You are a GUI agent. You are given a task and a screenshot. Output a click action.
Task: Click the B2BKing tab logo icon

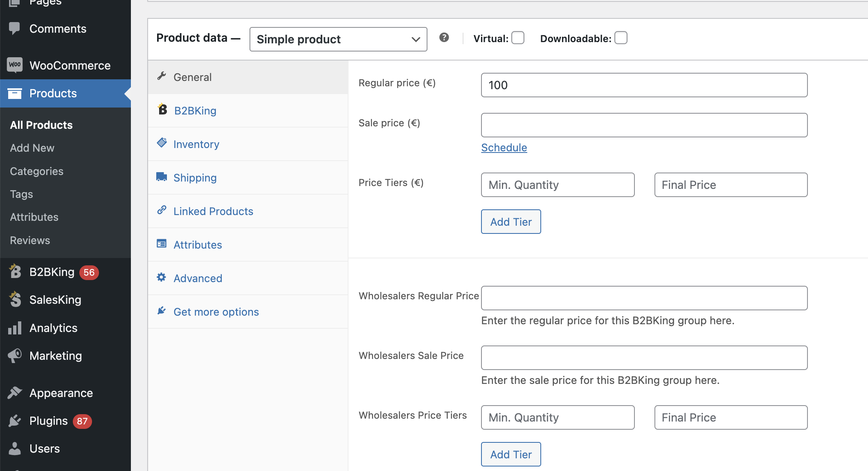click(162, 109)
